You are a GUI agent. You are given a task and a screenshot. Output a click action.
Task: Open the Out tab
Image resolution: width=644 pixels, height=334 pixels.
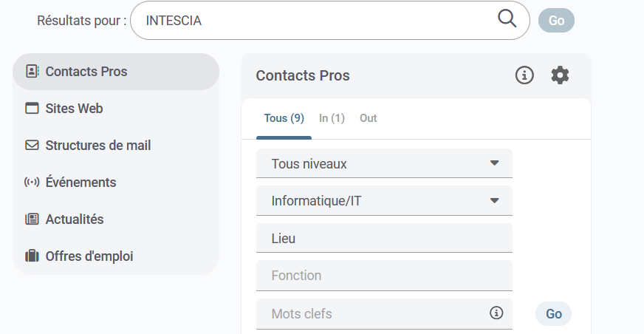coord(368,118)
